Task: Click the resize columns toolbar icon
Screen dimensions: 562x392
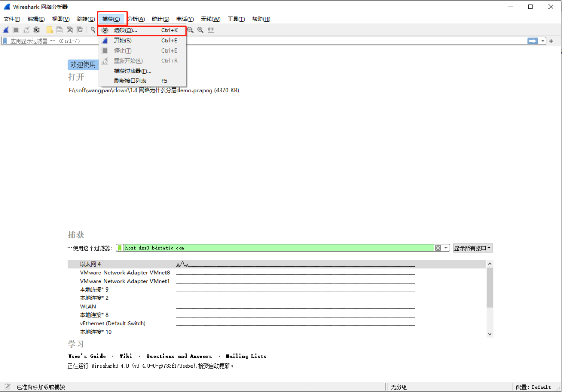Action: [211, 30]
